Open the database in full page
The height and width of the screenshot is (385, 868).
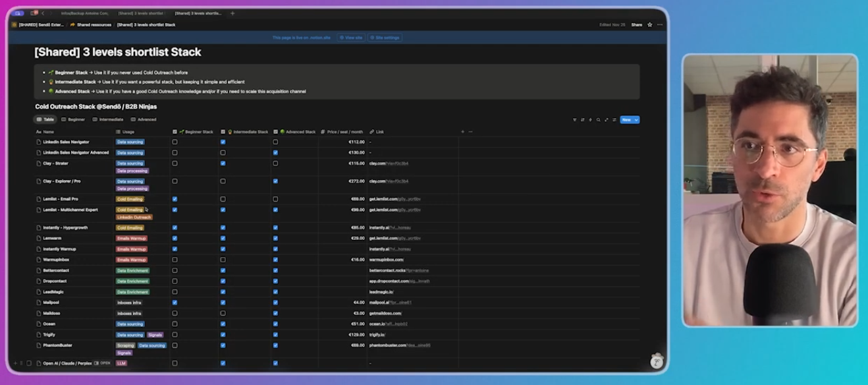pyautogui.click(x=607, y=120)
